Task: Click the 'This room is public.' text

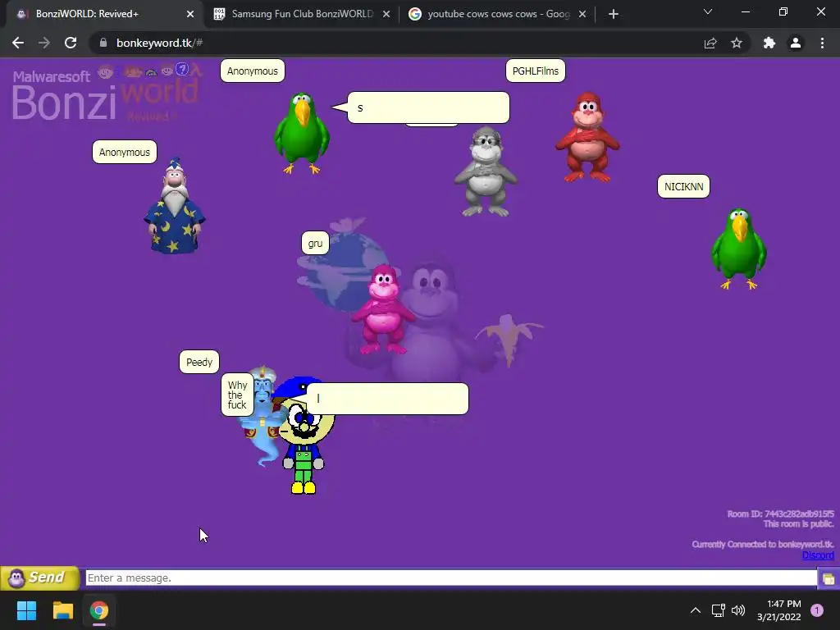Action: 798,524
